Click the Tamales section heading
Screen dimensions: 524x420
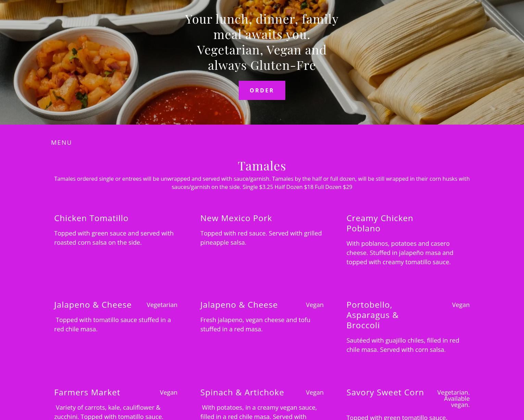(x=262, y=166)
